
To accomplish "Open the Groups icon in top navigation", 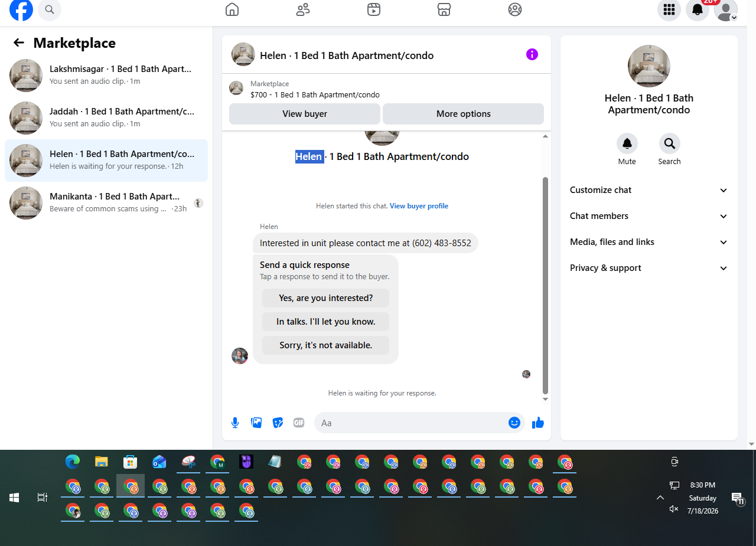I will click(515, 9).
